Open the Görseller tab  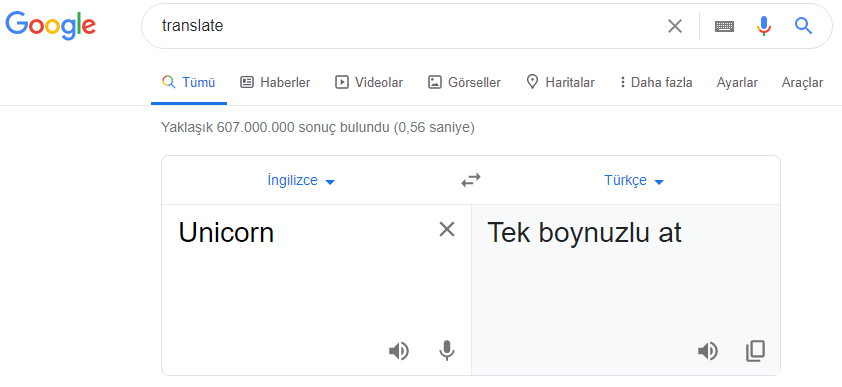pos(464,83)
